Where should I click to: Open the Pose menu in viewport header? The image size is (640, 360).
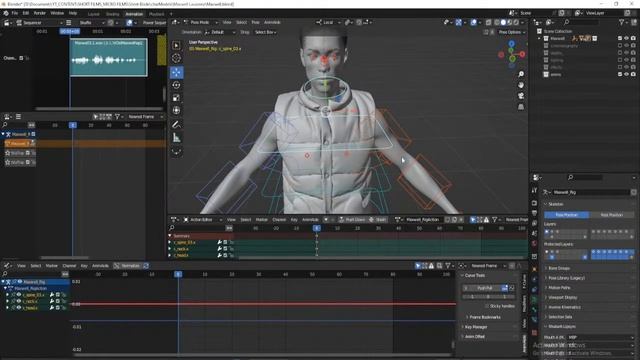pos(256,22)
